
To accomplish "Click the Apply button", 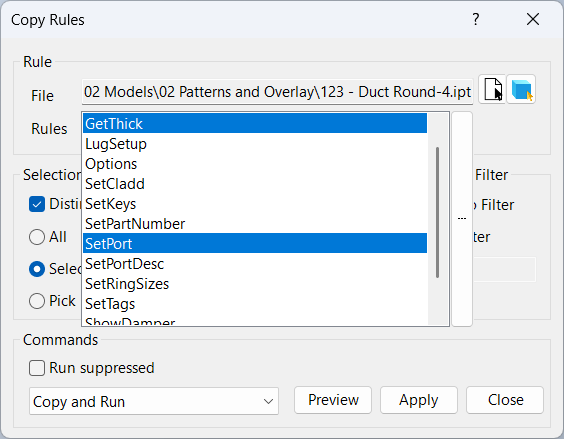I will click(419, 400).
